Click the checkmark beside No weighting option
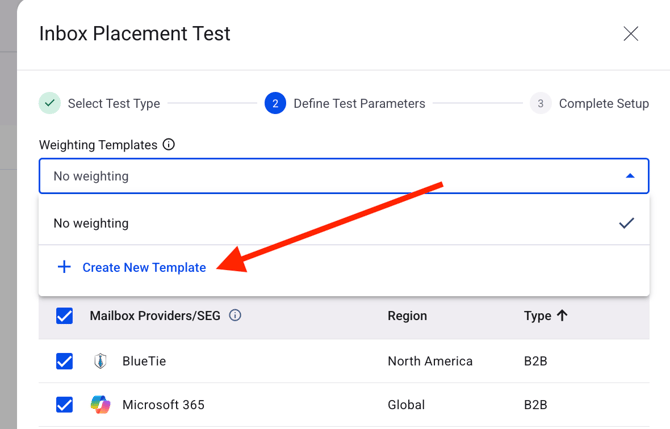Screen dimensions: 670x429 tap(626, 223)
